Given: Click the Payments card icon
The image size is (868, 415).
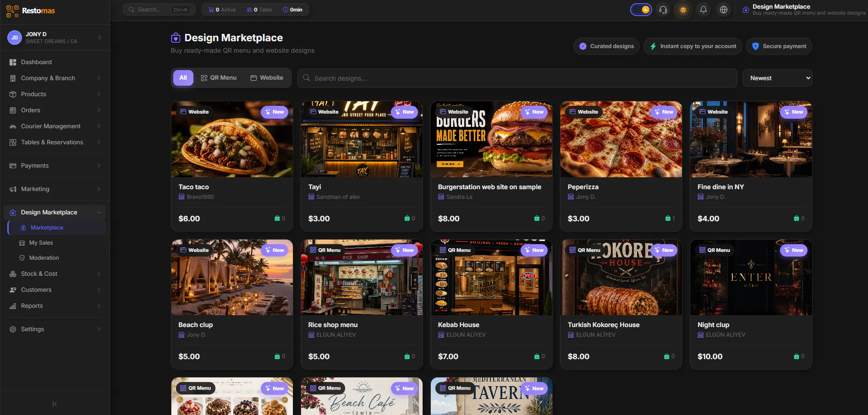Looking at the screenshot, I should [x=13, y=166].
